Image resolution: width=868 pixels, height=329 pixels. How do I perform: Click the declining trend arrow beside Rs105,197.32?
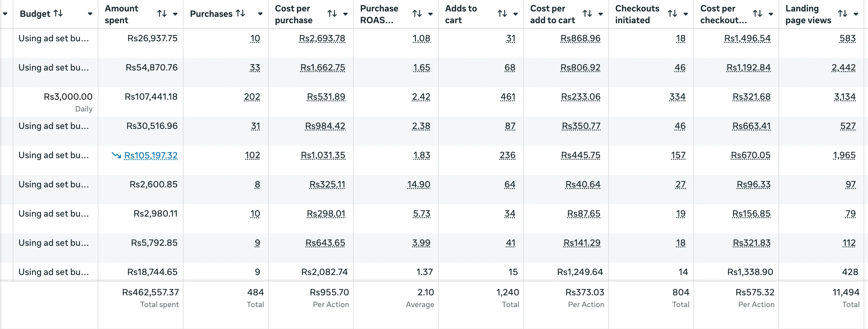coord(116,155)
